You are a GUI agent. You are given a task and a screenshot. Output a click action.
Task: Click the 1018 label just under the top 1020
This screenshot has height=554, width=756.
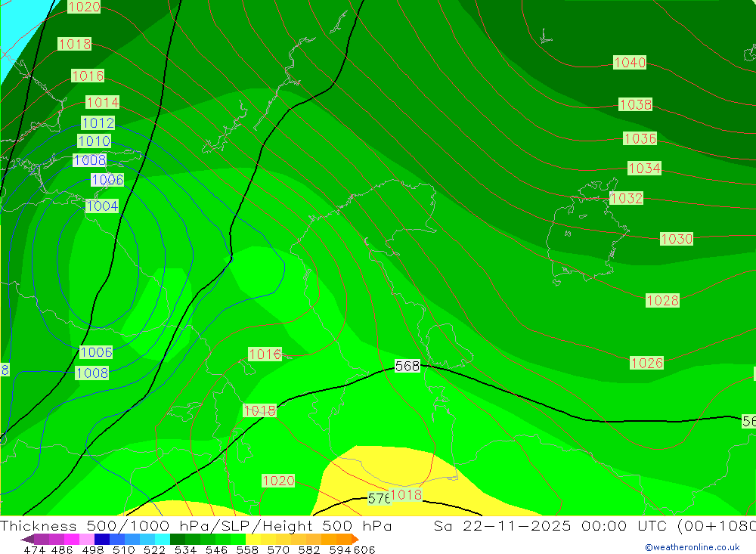(x=75, y=44)
